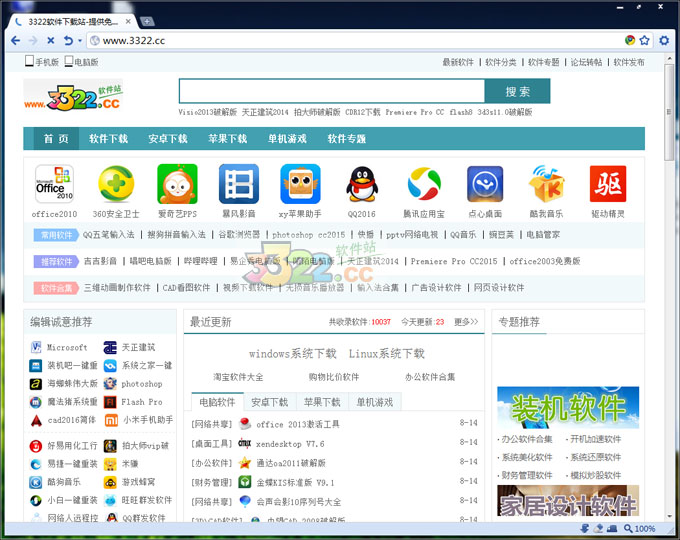Click the download icon in status bar

pos(585,528)
